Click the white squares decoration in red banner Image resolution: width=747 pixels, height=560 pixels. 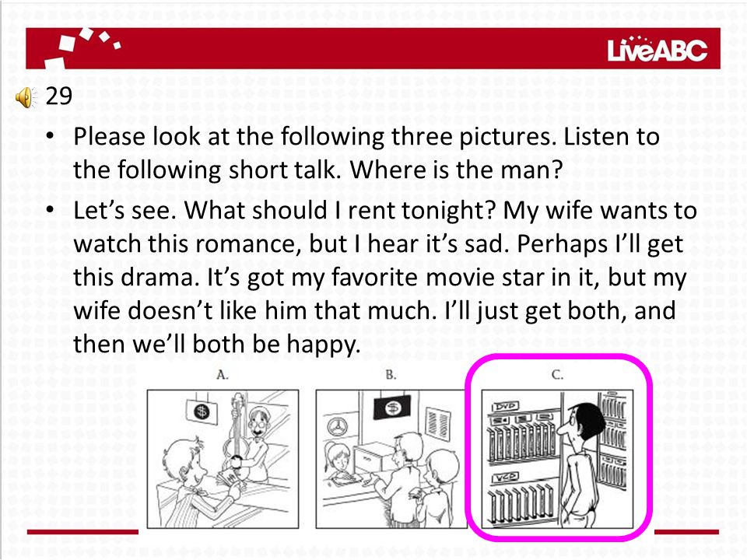tap(83, 47)
